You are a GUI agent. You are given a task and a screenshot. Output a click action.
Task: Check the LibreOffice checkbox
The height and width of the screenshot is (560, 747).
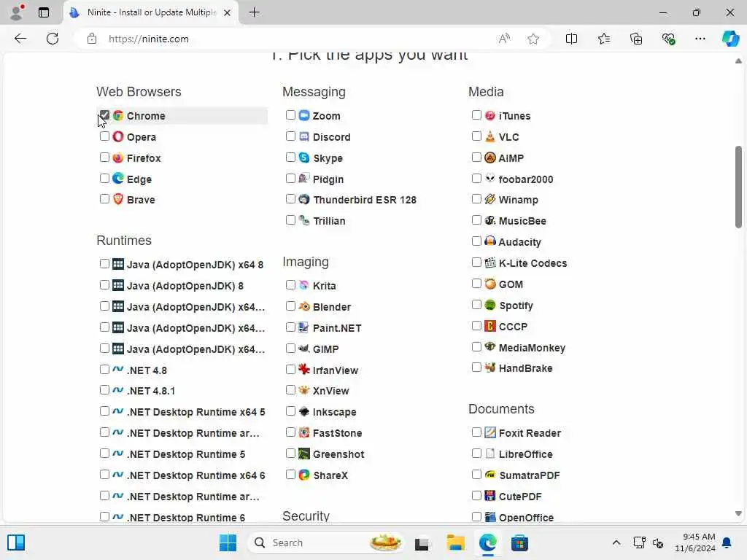click(476, 454)
